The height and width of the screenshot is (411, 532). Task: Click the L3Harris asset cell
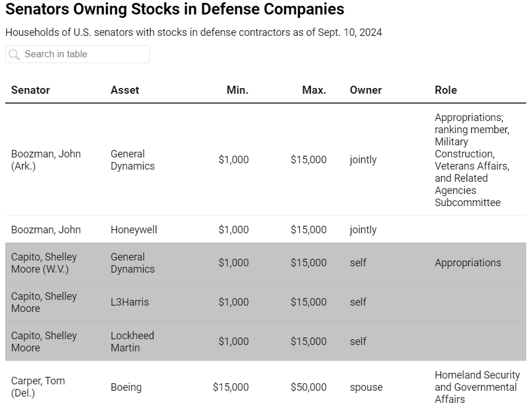(x=130, y=302)
